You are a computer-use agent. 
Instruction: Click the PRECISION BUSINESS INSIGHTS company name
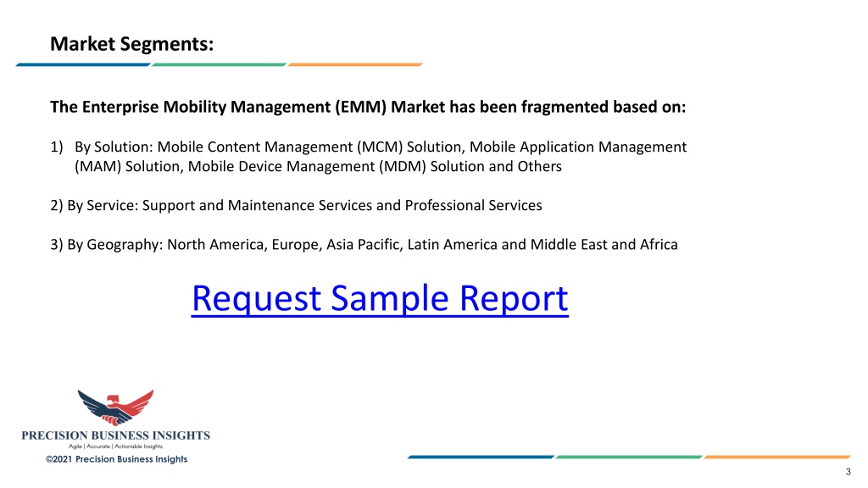(x=115, y=435)
